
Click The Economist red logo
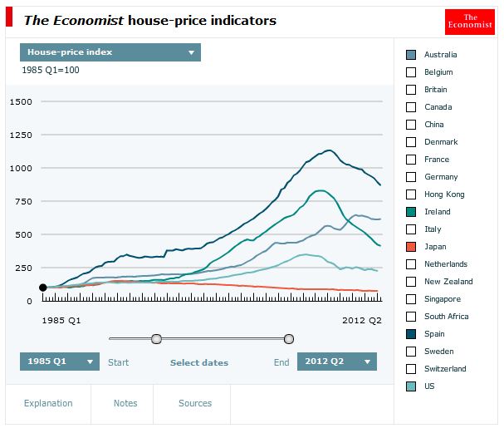[x=470, y=22]
